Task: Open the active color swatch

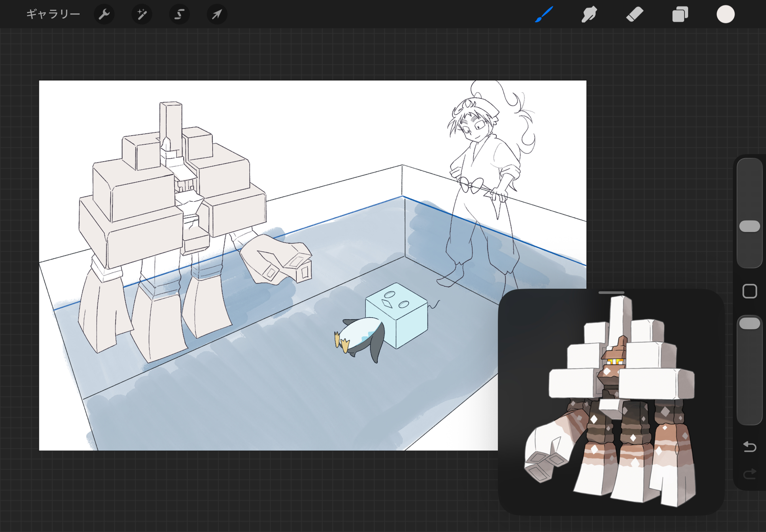Action: click(x=725, y=15)
